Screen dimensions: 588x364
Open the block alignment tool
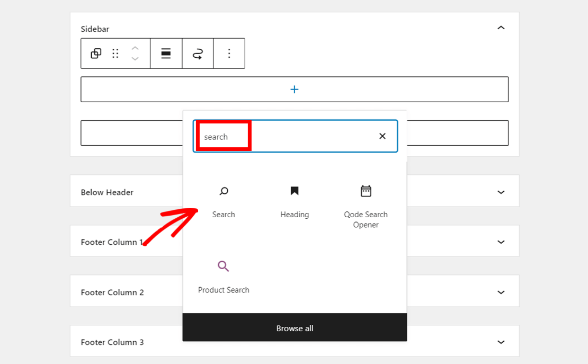tap(166, 54)
